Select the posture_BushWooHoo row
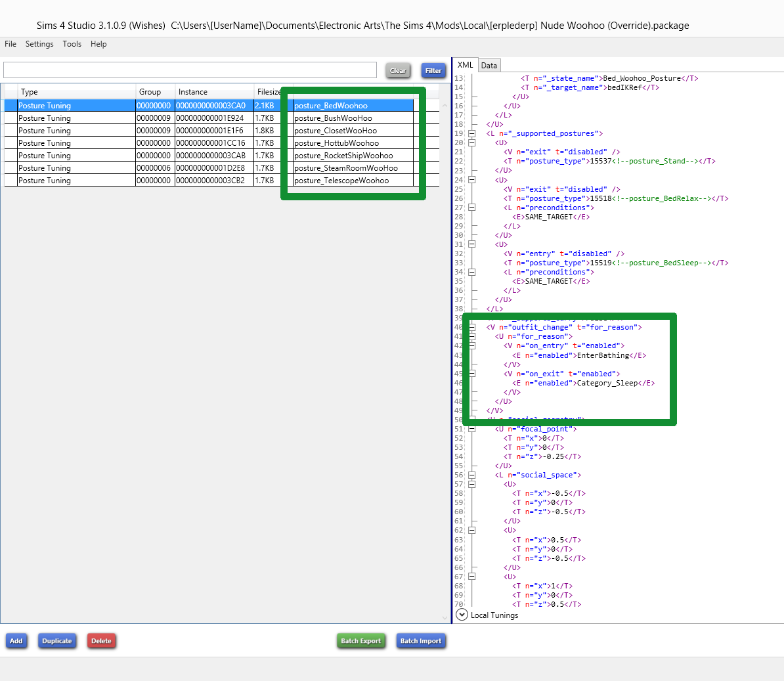This screenshot has width=784, height=681. pyautogui.click(x=221, y=118)
